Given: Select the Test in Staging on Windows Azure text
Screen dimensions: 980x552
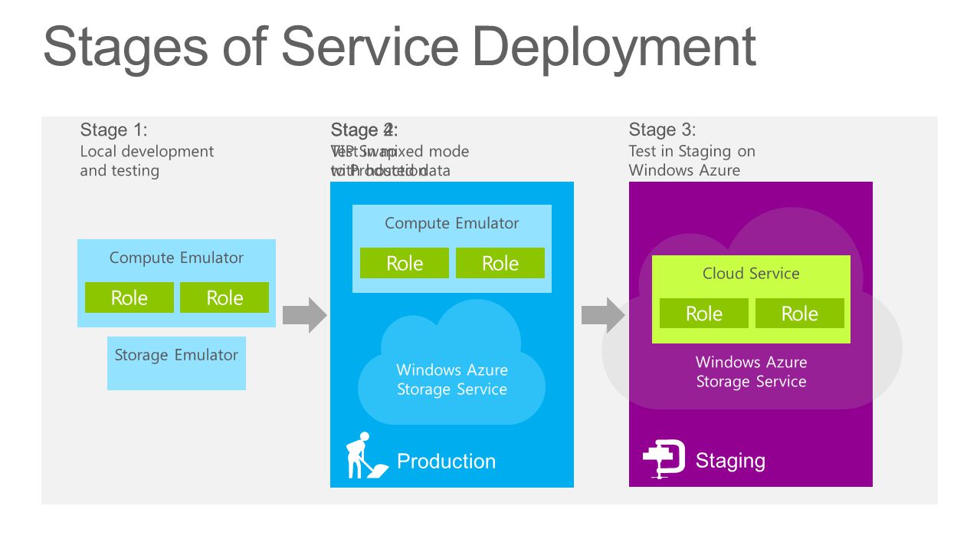Looking at the screenshot, I should [x=692, y=161].
